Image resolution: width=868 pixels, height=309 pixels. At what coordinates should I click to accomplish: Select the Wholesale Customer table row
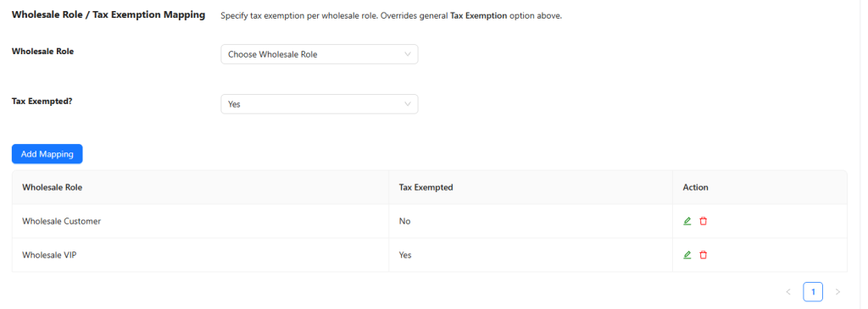pos(429,221)
